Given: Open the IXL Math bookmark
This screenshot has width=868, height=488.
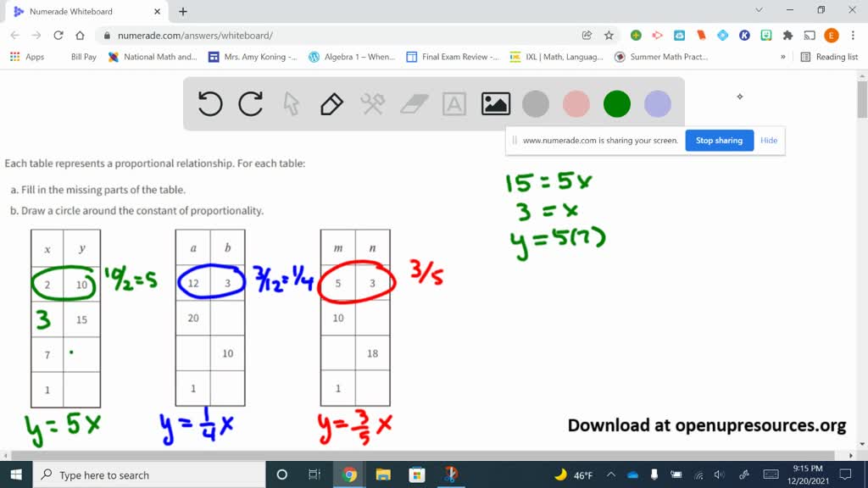Looking at the screenshot, I should click(554, 57).
